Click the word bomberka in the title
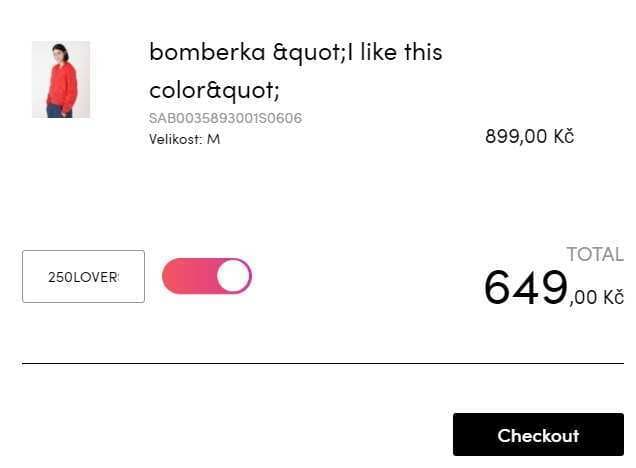Image resolution: width=636 pixels, height=468 pixels. coord(207,52)
